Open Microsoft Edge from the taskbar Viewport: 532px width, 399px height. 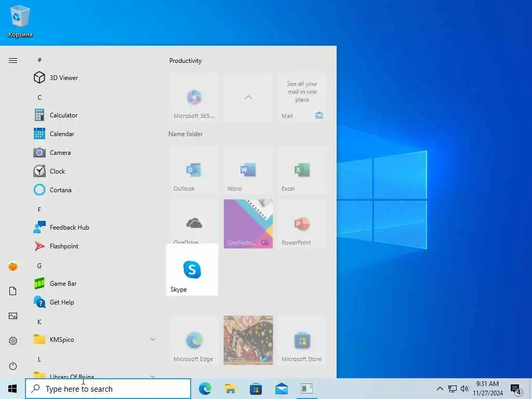coord(205,389)
